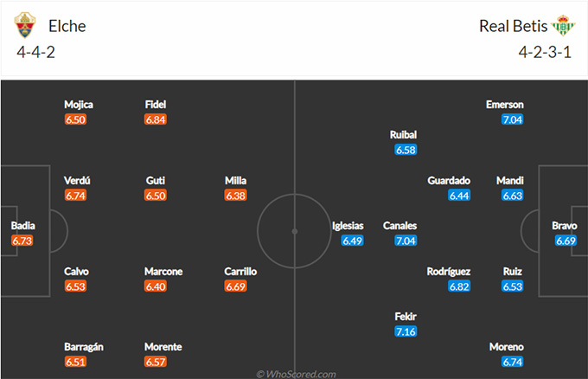The height and width of the screenshot is (379, 588).
Task: Open the Real Betis team name link
Action: click(513, 26)
